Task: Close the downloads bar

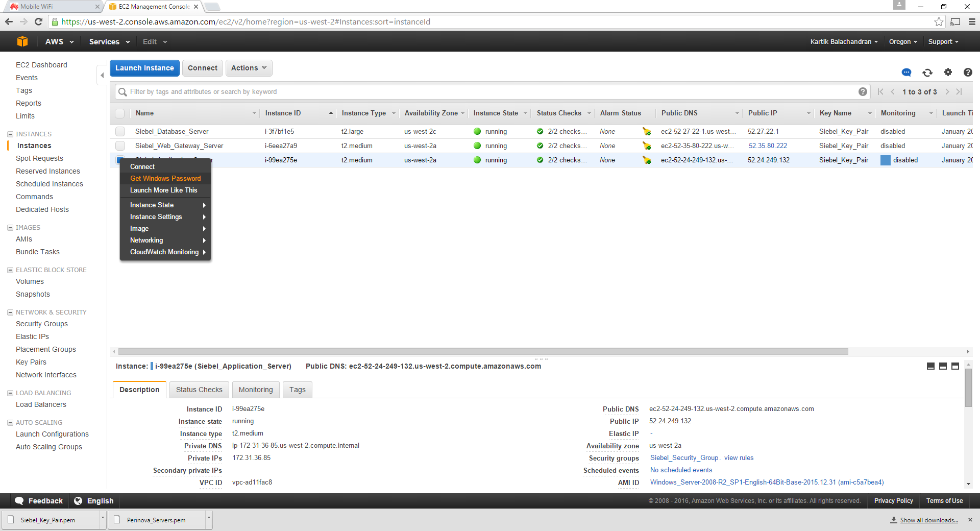Action: 970,520
